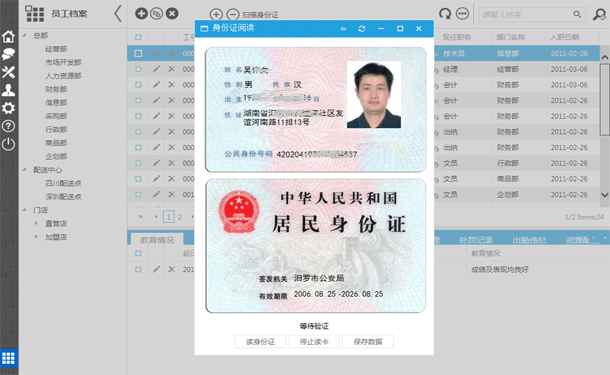Collapse the department tree panel chevron
The width and height of the screenshot is (610, 375).
pyautogui.click(x=118, y=14)
